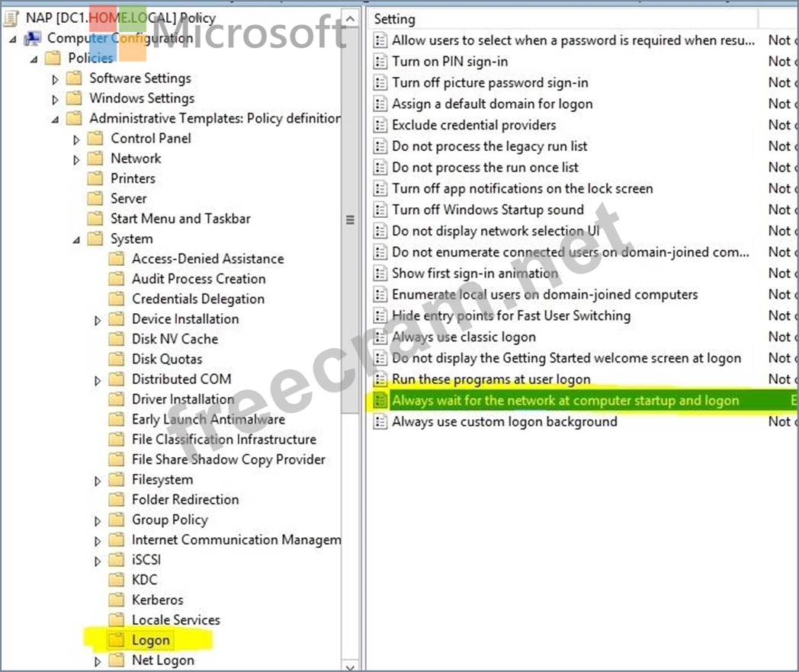Click the Access-Denied Assistance folder icon
The image size is (799, 672).
[x=117, y=258]
